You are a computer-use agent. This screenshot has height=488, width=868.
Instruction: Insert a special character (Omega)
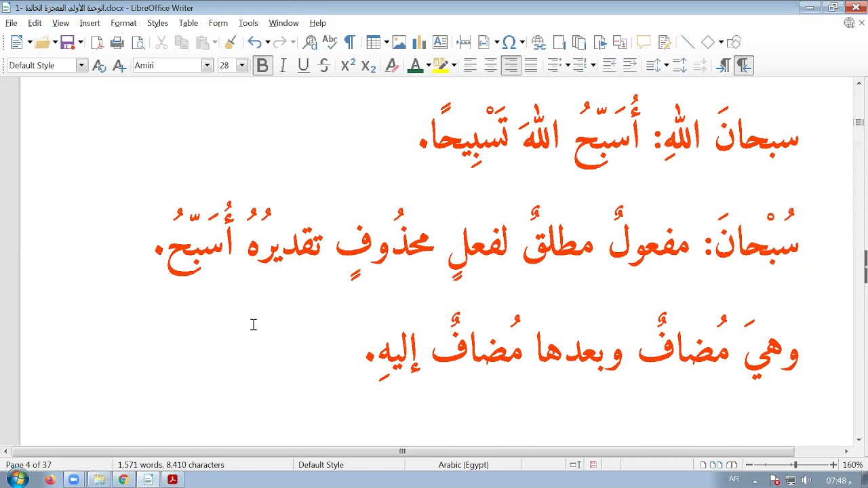[x=509, y=42]
